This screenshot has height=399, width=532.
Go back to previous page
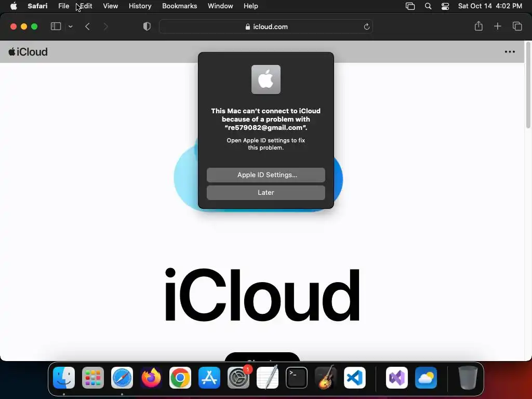[x=87, y=26]
